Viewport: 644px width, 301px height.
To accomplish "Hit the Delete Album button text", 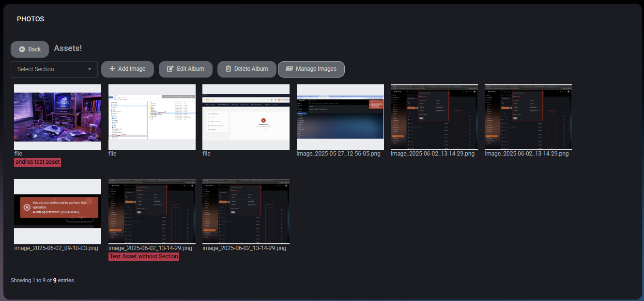I will tap(251, 69).
